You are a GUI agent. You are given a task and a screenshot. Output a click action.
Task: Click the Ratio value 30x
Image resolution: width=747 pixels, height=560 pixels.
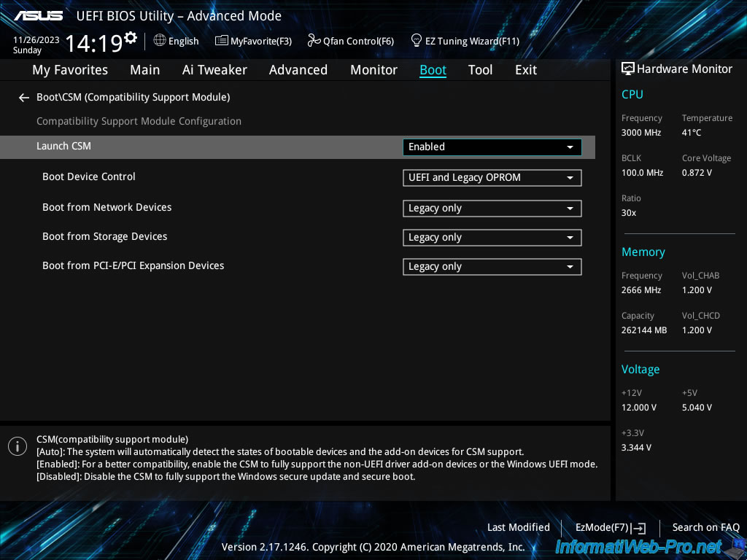pos(629,213)
